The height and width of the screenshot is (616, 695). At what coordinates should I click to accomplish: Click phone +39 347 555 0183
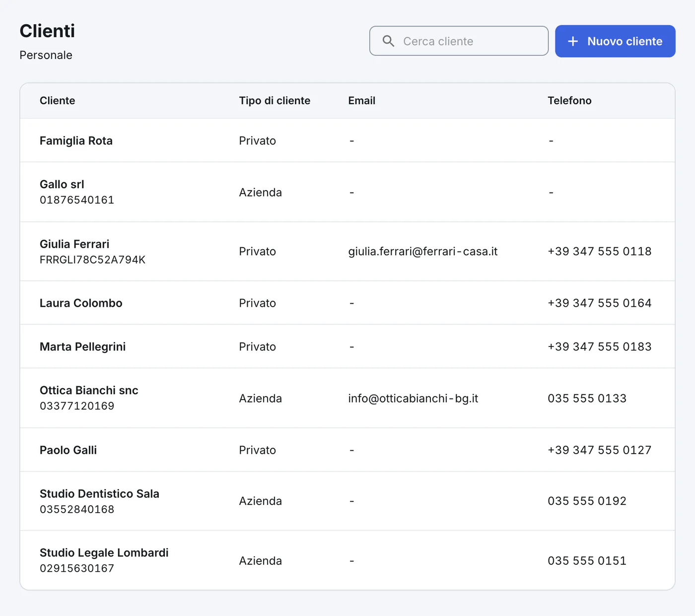pos(600,346)
